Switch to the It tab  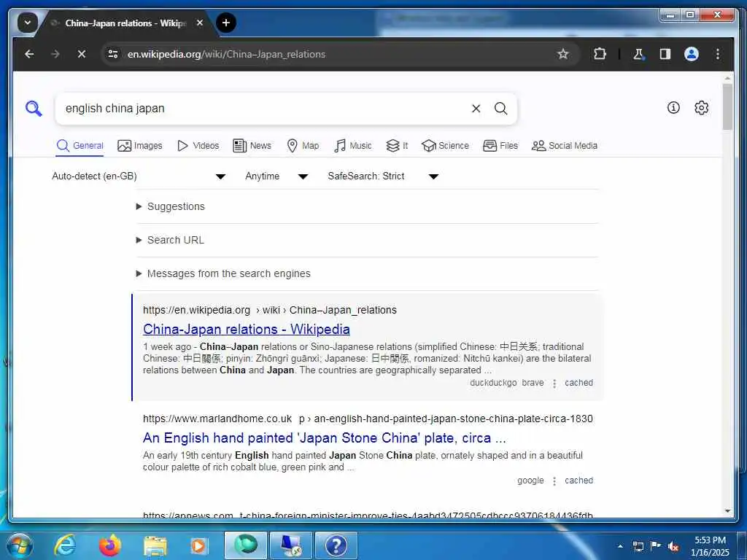point(397,146)
